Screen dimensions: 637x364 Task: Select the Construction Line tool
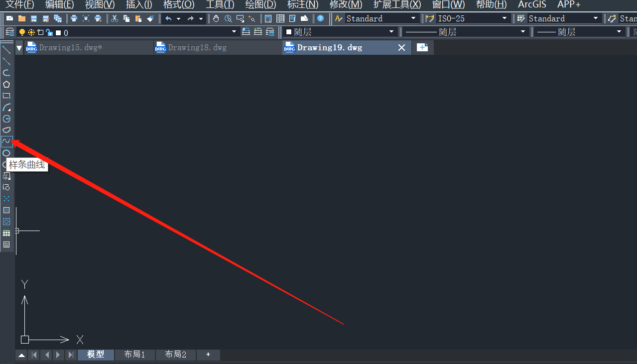pos(6,61)
